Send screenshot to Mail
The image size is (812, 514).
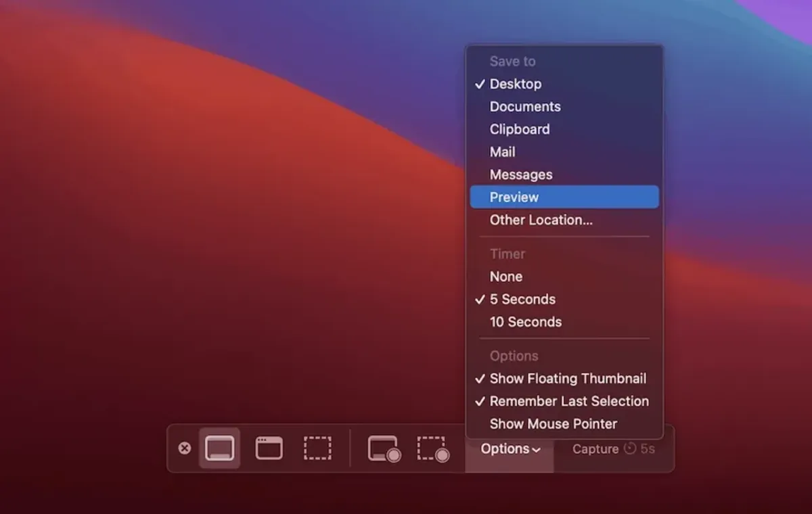point(502,152)
